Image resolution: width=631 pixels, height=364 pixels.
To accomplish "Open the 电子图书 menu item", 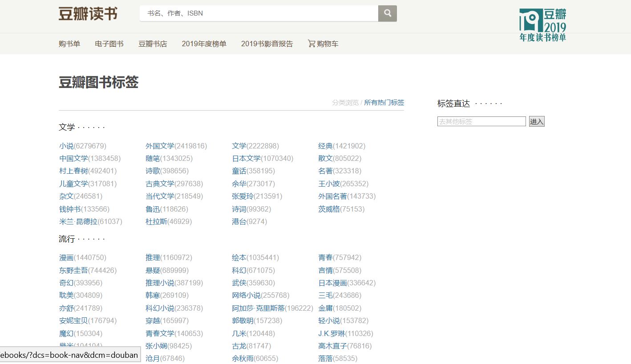I will (x=109, y=44).
